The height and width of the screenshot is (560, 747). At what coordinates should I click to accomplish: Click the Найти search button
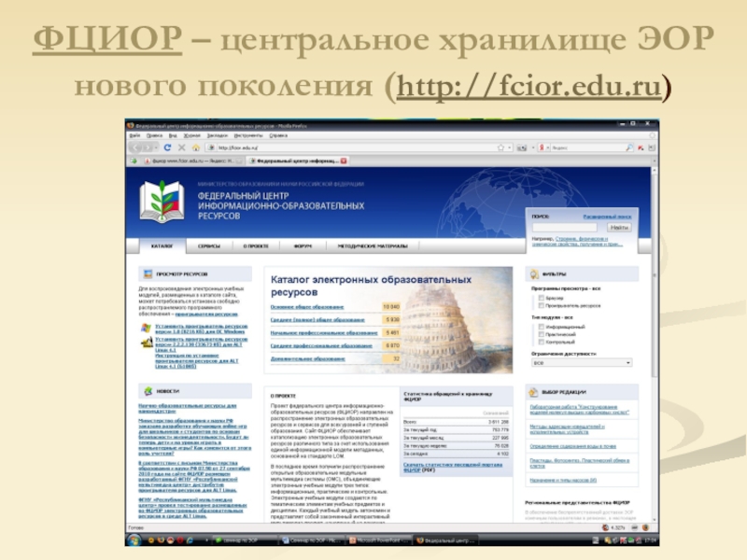[x=619, y=228]
